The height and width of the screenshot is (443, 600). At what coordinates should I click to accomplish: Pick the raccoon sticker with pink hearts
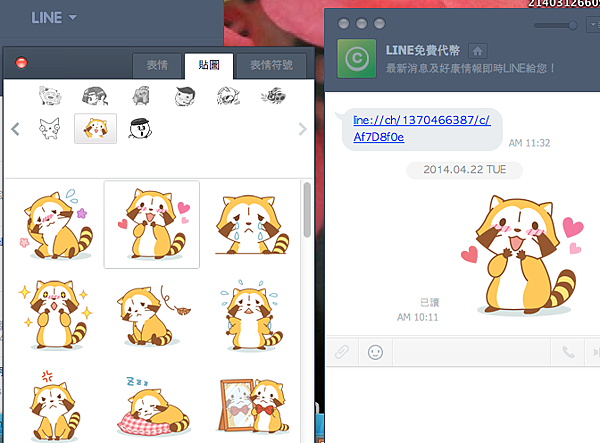coord(152,224)
